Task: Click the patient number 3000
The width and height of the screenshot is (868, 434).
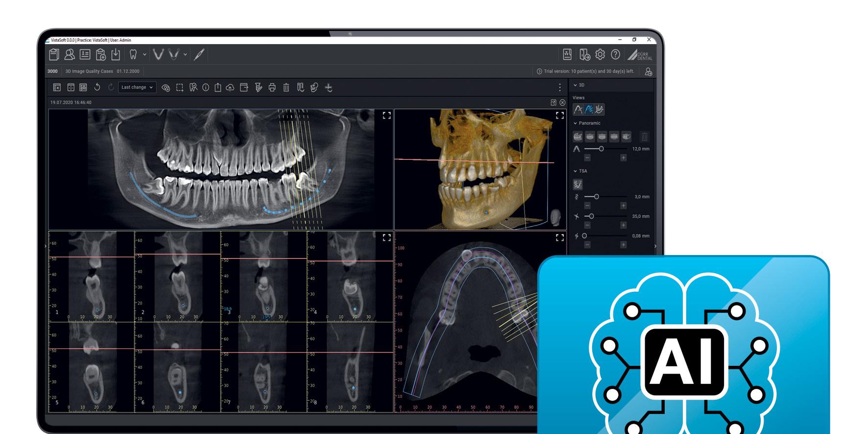Action: click(x=52, y=71)
